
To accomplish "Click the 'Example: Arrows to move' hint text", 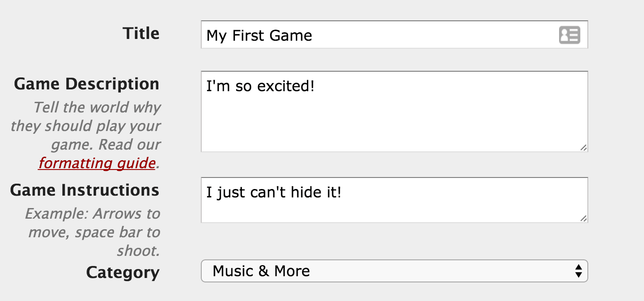I will (x=92, y=214).
